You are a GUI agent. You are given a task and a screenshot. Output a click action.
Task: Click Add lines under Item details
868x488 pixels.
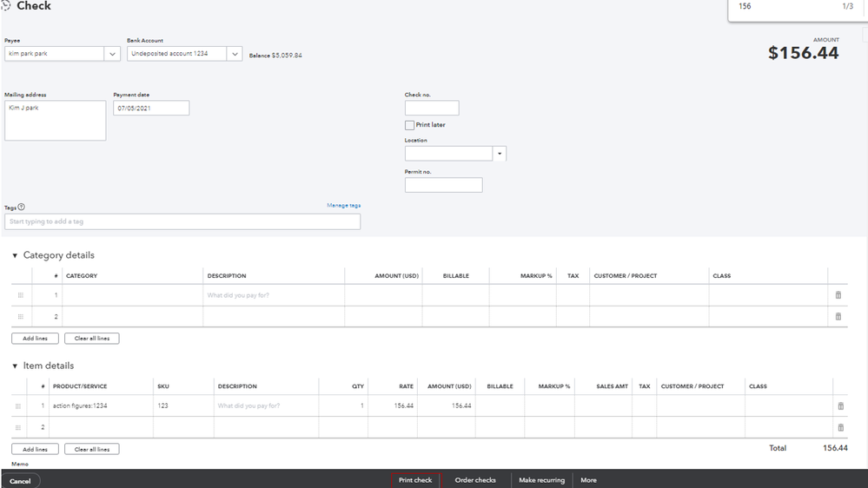[35, 449]
